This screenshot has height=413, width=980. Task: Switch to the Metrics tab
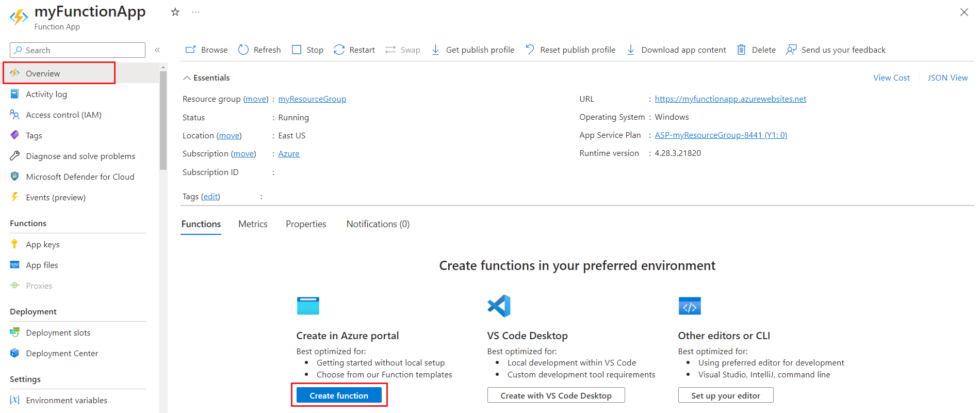click(253, 224)
